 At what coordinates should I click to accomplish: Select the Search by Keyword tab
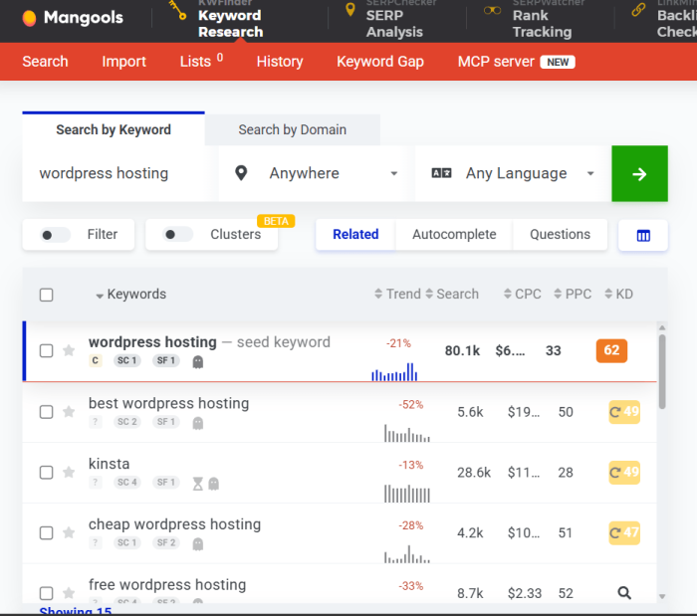[114, 129]
